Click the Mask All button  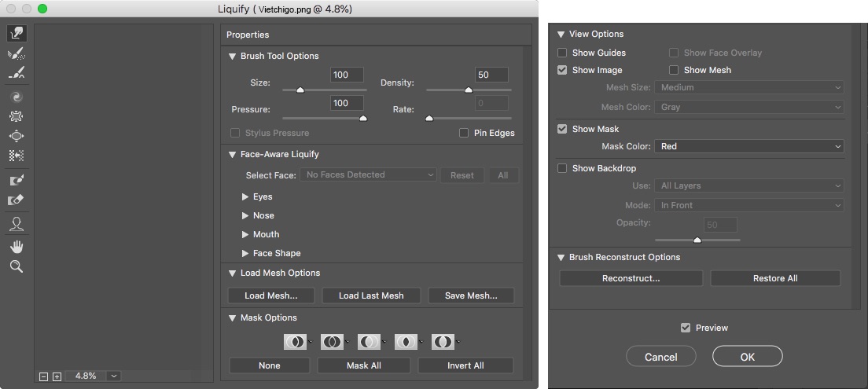pyautogui.click(x=364, y=365)
